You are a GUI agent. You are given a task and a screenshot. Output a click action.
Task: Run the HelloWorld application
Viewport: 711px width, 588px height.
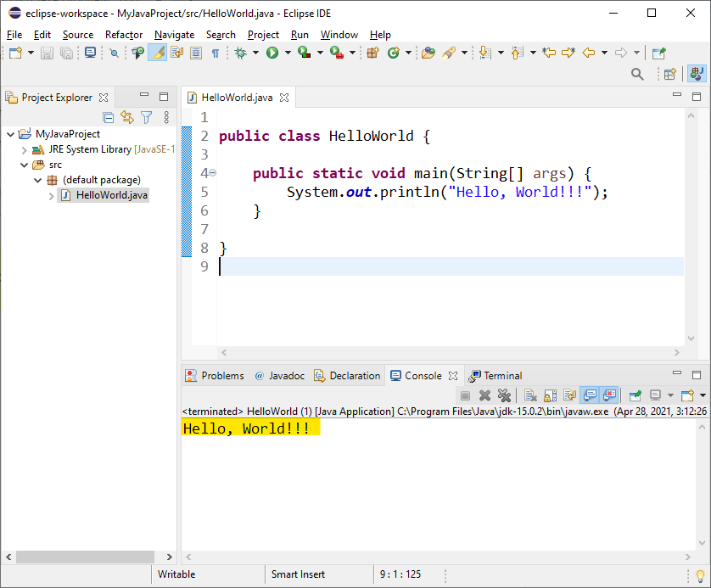[272, 53]
